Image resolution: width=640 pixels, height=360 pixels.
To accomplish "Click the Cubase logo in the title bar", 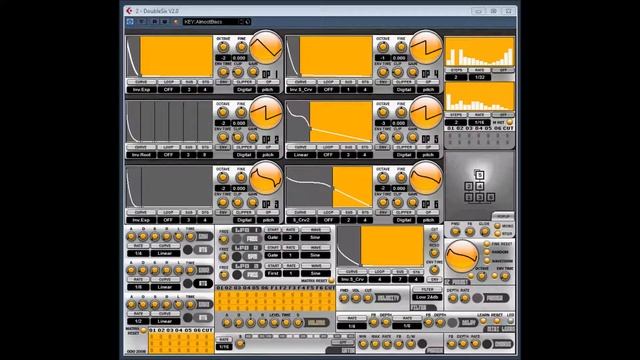I will tap(129, 11).
